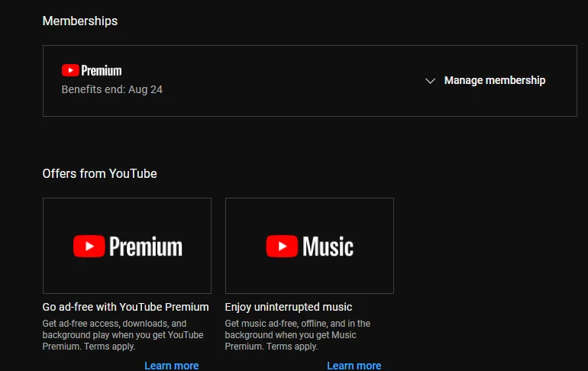Open the YouTube Music offer thumbnail
This screenshot has height=371, width=588.
tap(309, 246)
